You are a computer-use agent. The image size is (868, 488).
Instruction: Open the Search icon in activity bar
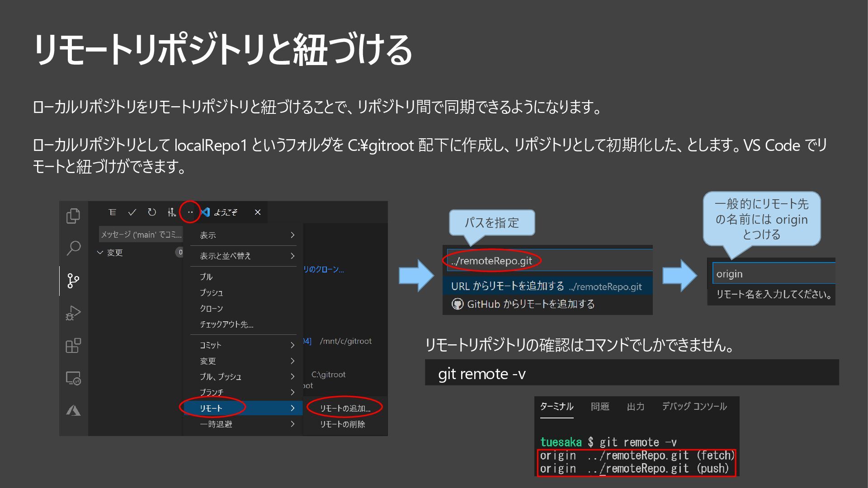tap(73, 248)
